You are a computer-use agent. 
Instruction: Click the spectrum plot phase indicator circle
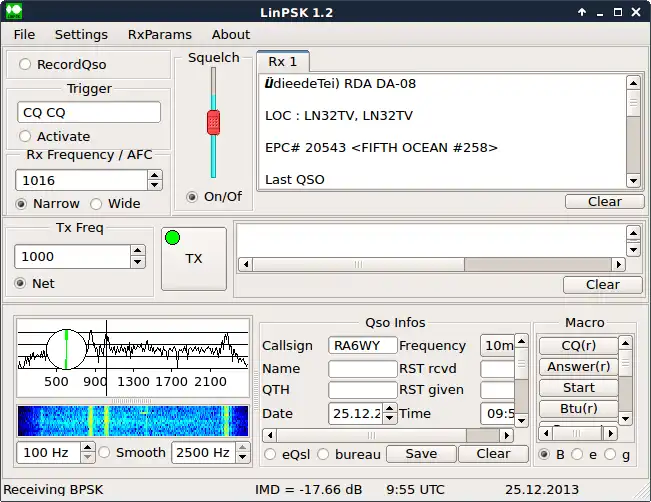(x=66, y=349)
